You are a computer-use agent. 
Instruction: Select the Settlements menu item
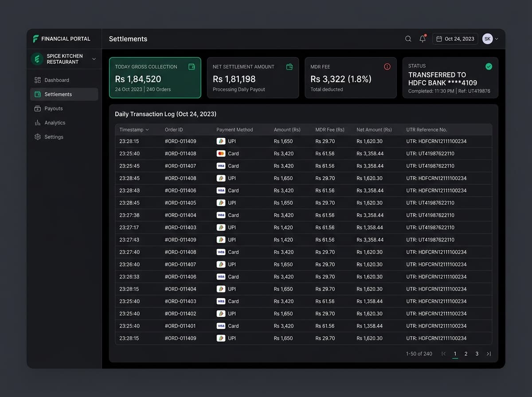64,94
